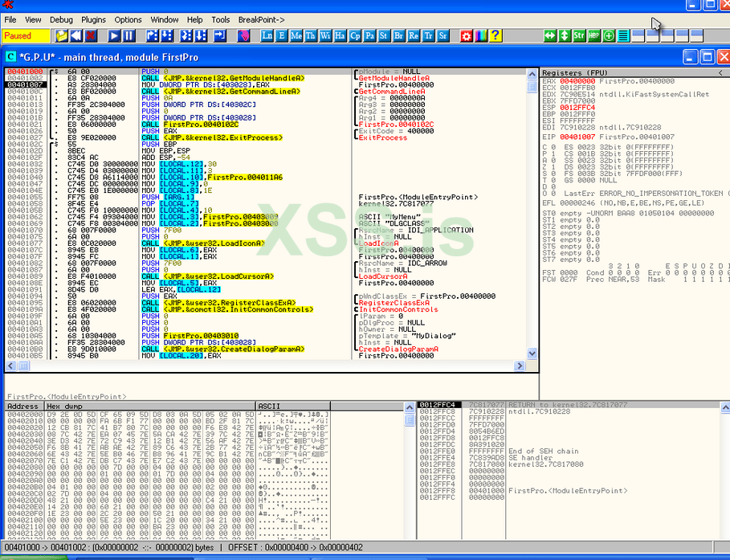Run the program with the Play icon

(x=114, y=36)
